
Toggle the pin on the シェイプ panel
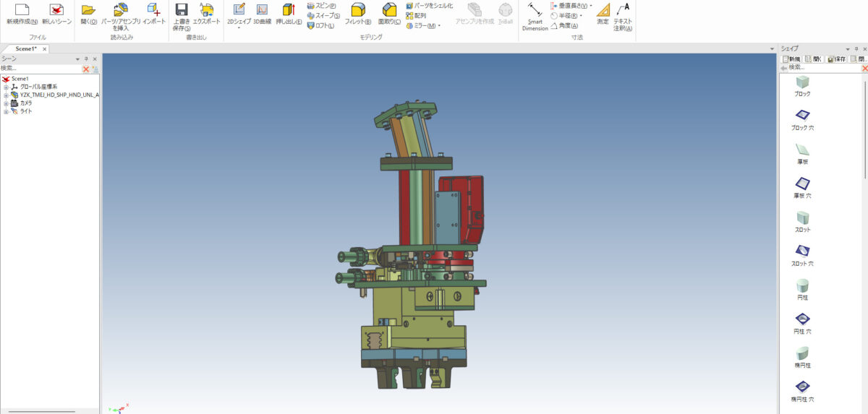856,49
